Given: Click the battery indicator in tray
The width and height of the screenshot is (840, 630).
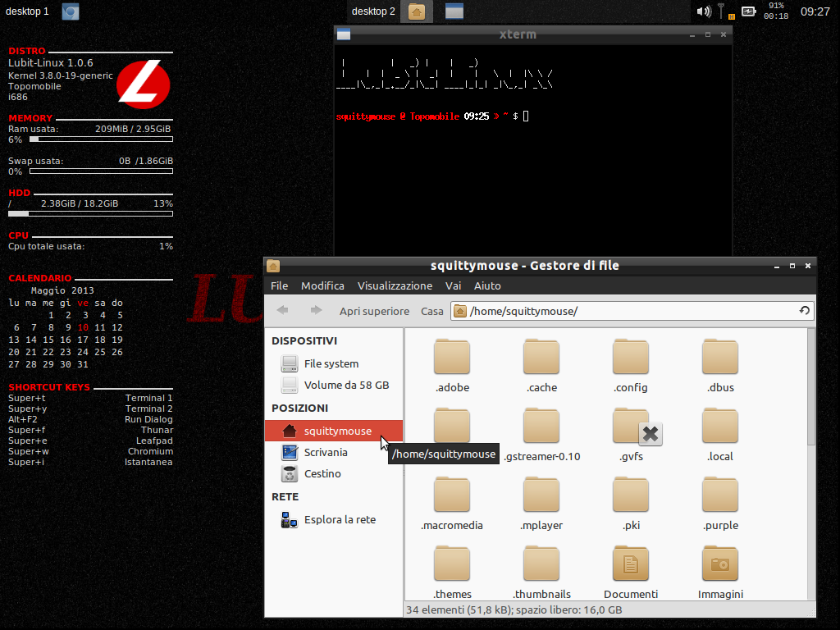Looking at the screenshot, I should 748,11.
